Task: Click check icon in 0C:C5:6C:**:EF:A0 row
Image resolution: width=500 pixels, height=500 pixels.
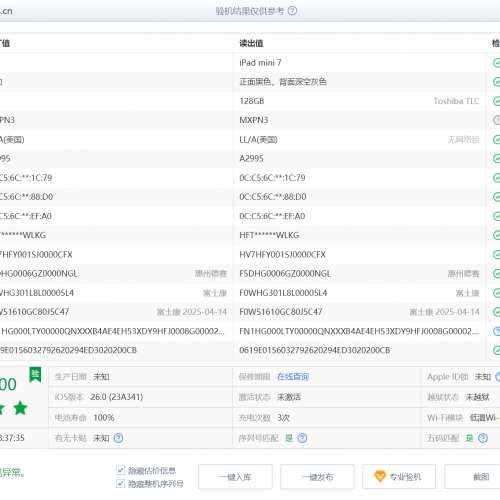Action: (x=496, y=216)
